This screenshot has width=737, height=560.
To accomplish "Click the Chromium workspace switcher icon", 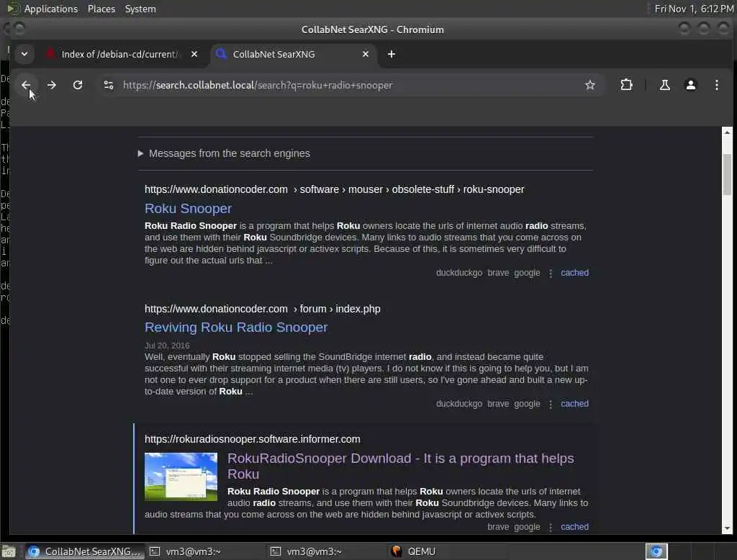I will [656, 551].
